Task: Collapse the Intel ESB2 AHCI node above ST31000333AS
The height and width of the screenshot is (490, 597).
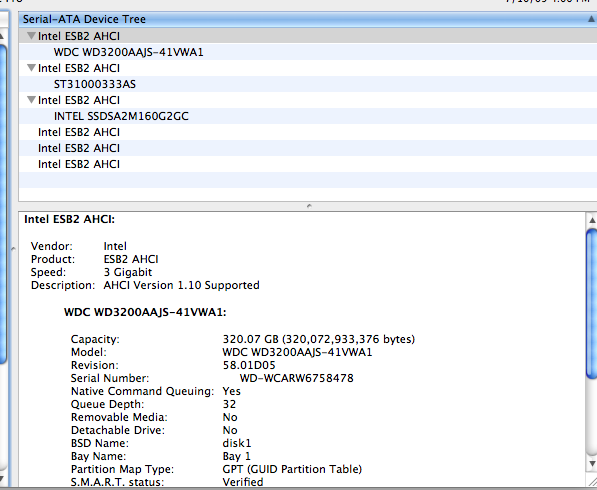Action: tap(32, 68)
